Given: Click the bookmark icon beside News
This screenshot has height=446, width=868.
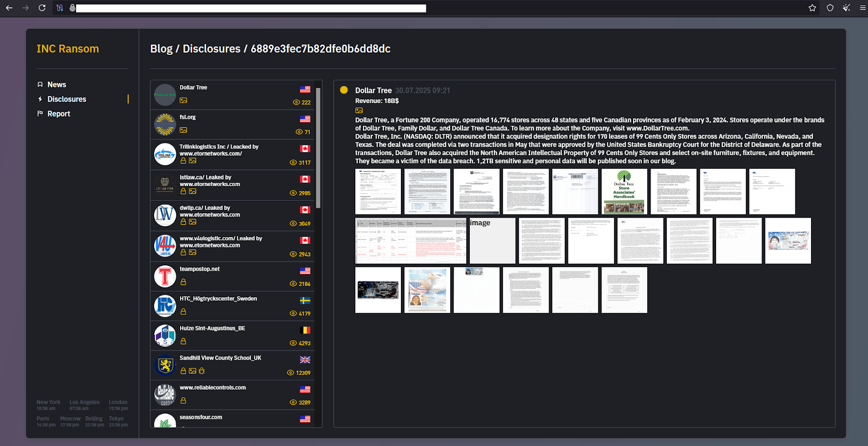Looking at the screenshot, I should pyautogui.click(x=40, y=85).
